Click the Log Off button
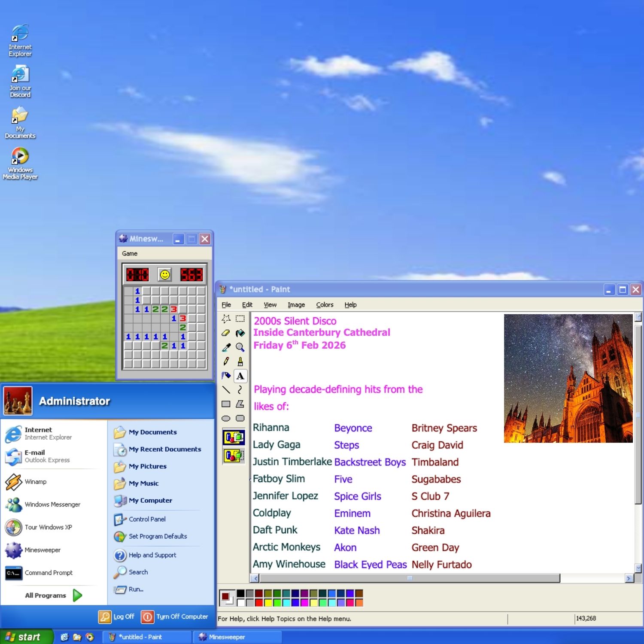 point(117,617)
